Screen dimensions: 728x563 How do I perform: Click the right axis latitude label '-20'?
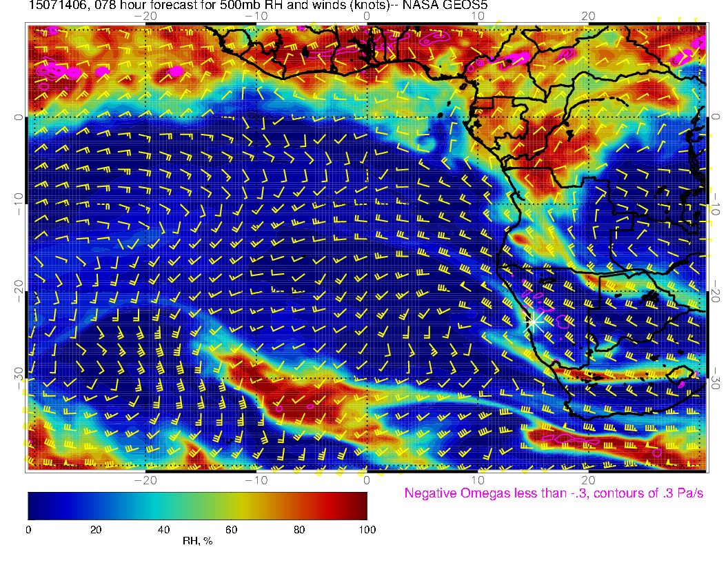point(716,291)
